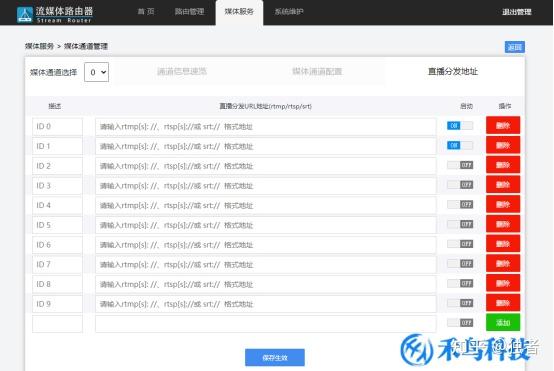Open the 首页 navigation tab
Viewport: 554px width, 371px height.
pyautogui.click(x=146, y=12)
